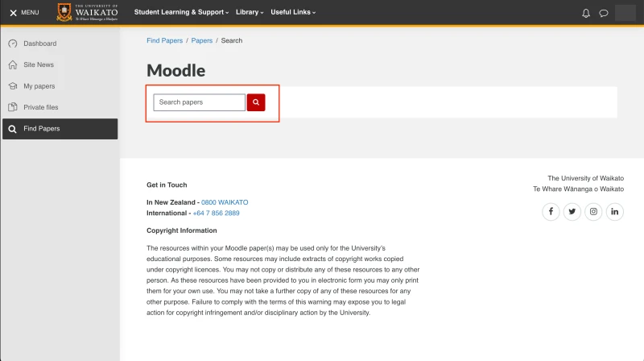Click the Copyright Information heading
Image resolution: width=644 pixels, height=361 pixels.
(x=182, y=230)
